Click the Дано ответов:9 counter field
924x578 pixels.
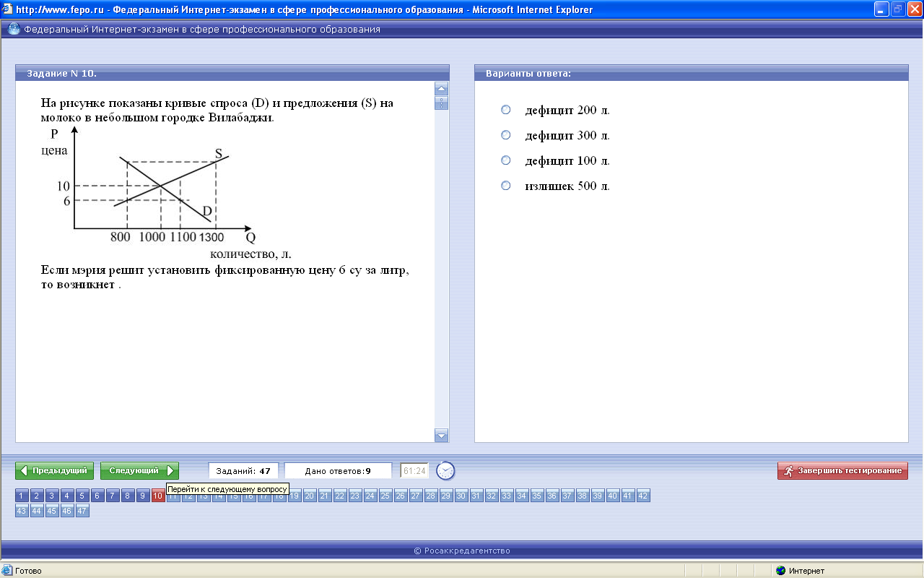pyautogui.click(x=338, y=470)
